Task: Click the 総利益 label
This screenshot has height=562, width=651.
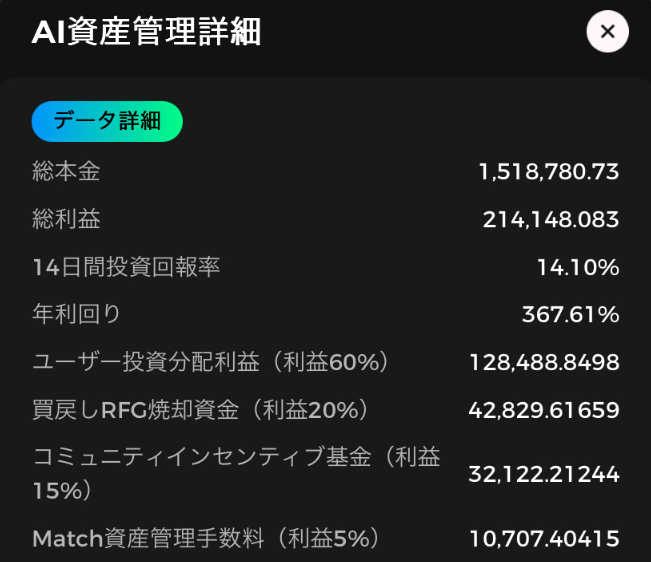Action: [x=66, y=219]
